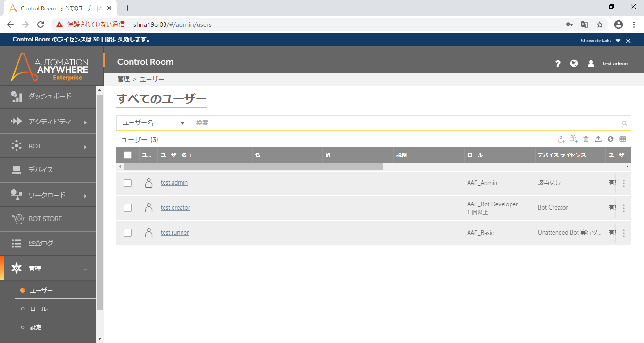Image resolution: width=644 pixels, height=343 pixels.
Task: Click the AAE_Bot Developer role cell
Action: (492, 204)
